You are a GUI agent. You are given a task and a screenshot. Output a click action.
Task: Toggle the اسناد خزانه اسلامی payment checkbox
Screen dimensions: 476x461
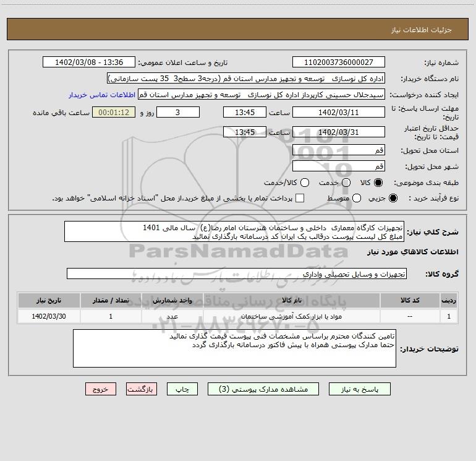coord(300,198)
